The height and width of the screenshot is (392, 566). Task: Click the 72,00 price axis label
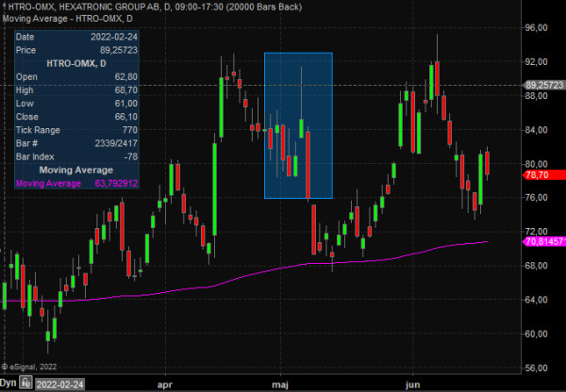[536, 232]
